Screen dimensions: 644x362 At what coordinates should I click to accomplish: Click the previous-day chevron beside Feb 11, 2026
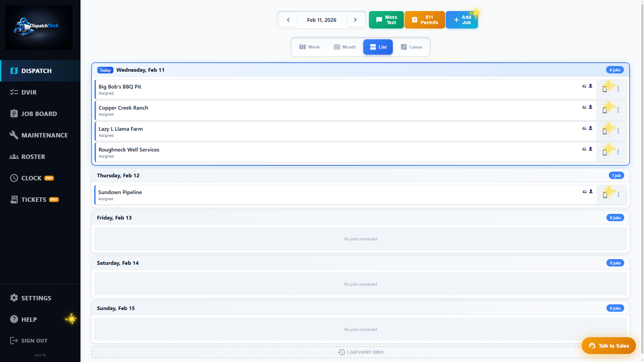point(288,20)
